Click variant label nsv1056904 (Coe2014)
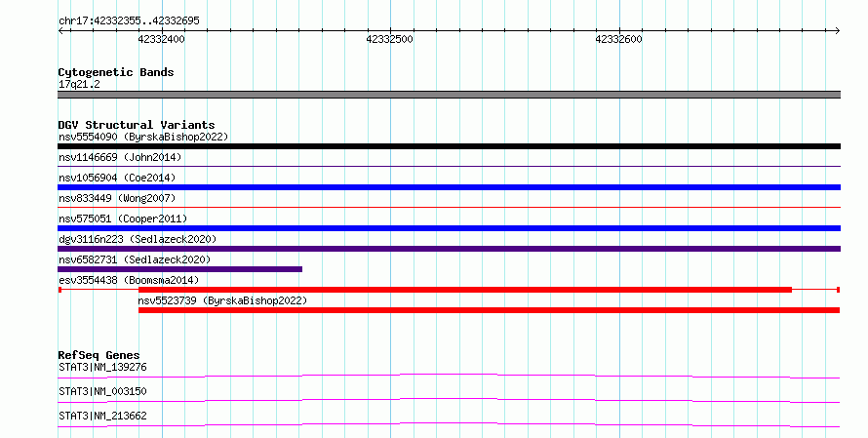Image resolution: width=868 pixels, height=438 pixels. coord(117,178)
